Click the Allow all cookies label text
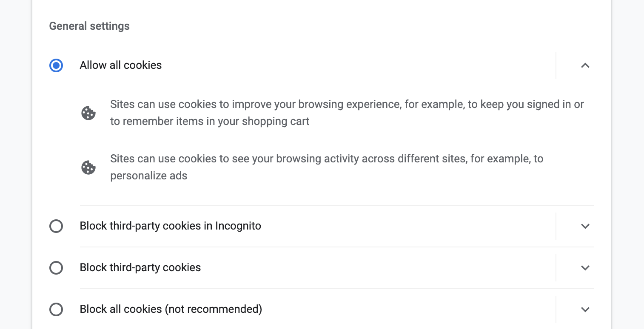 [x=121, y=65]
